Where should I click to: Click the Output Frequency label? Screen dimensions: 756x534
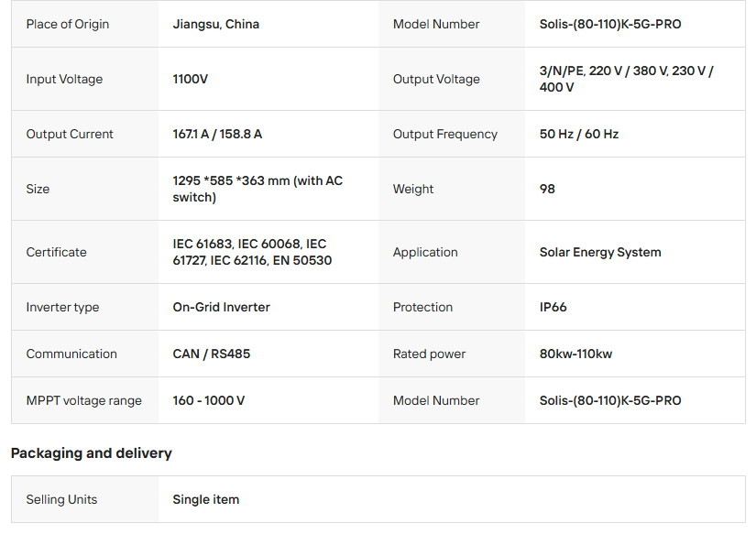coord(444,135)
